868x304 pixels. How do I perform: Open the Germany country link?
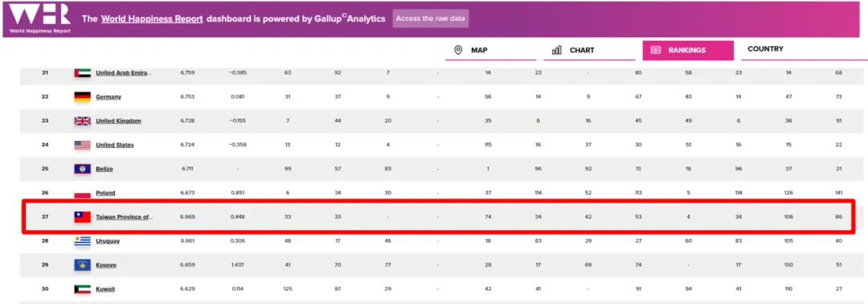point(108,97)
